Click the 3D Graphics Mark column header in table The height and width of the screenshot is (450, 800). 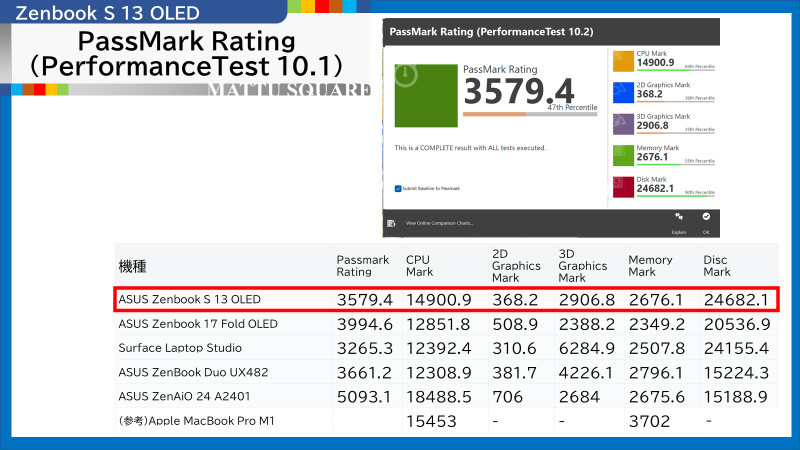tap(583, 266)
